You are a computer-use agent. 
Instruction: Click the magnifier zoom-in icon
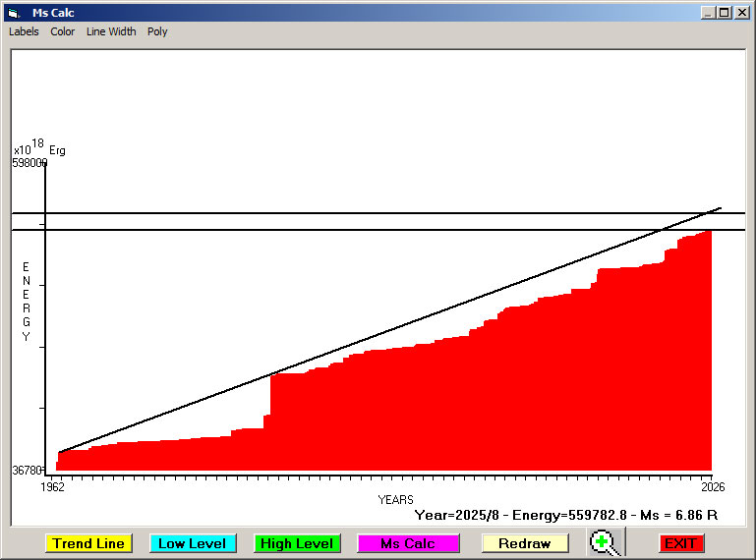pyautogui.click(x=606, y=542)
